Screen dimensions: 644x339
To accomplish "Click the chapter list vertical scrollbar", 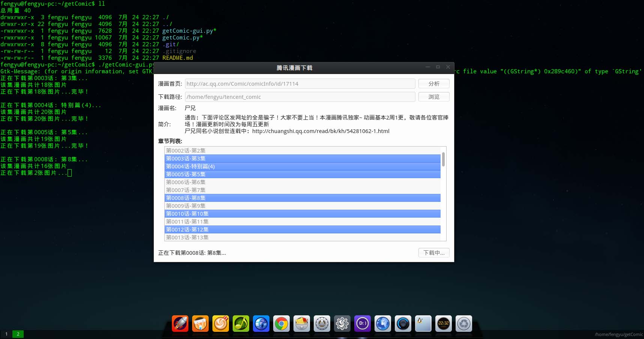I will (x=443, y=159).
